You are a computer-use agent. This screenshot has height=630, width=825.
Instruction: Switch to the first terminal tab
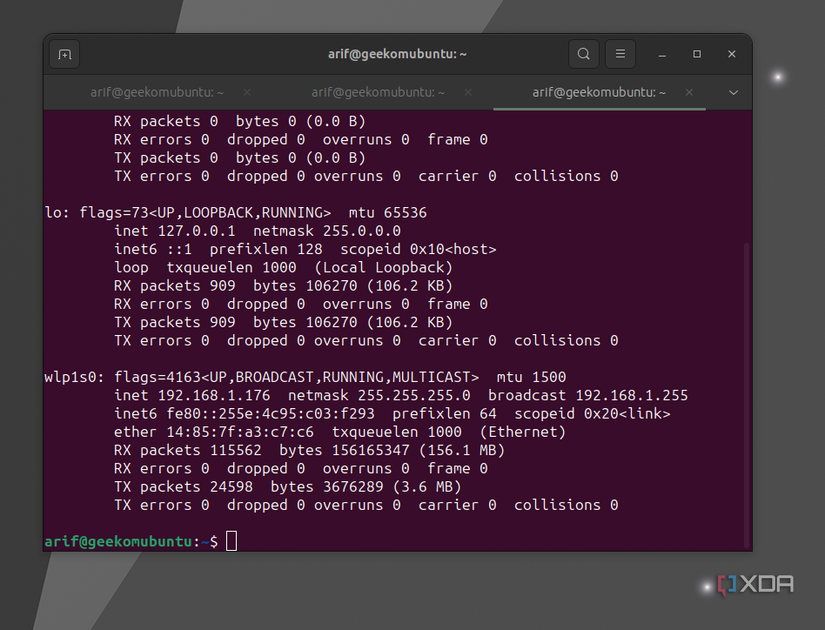(157, 93)
